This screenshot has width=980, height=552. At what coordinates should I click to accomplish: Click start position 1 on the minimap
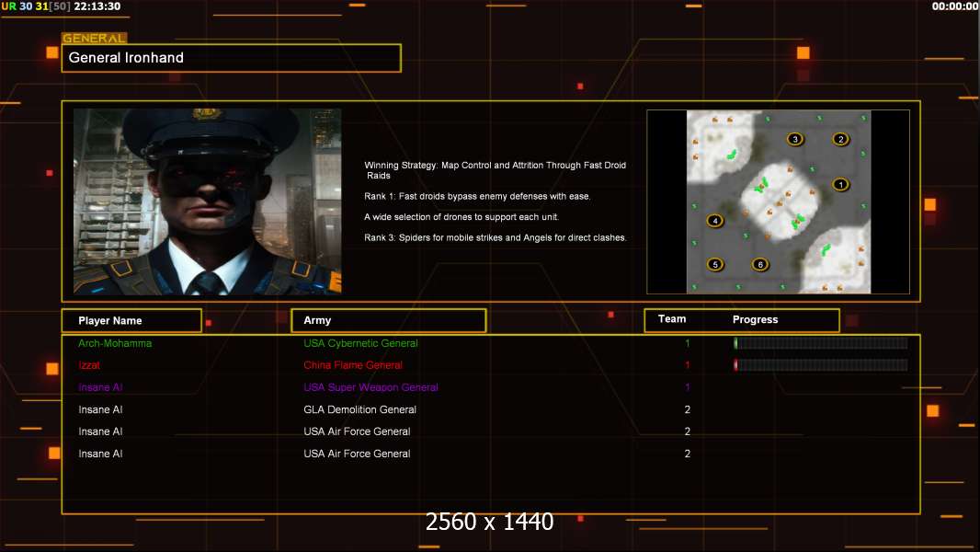[x=840, y=184]
